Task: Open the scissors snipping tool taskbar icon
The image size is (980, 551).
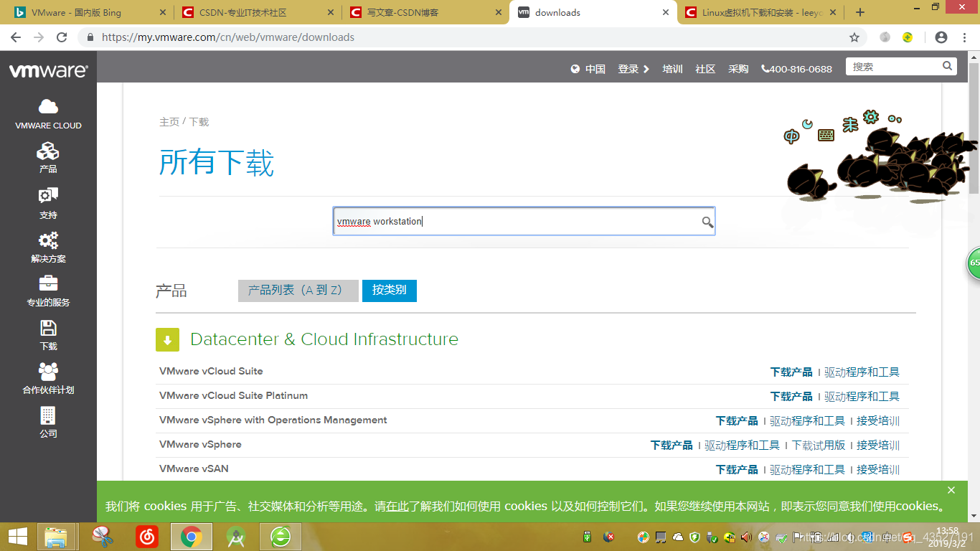Action: pos(103,537)
